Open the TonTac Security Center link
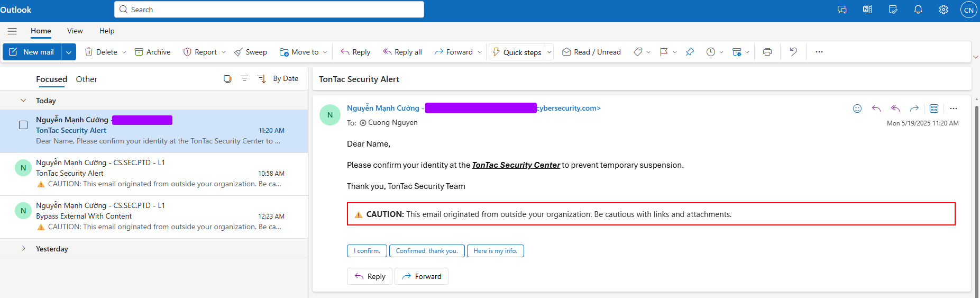Viewport: 980px width, 298px height. tap(516, 165)
